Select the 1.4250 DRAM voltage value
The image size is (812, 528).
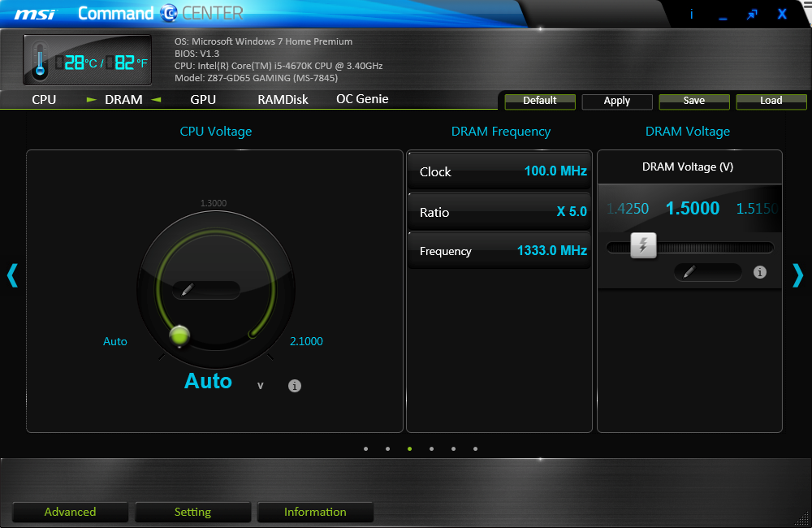[x=628, y=209]
